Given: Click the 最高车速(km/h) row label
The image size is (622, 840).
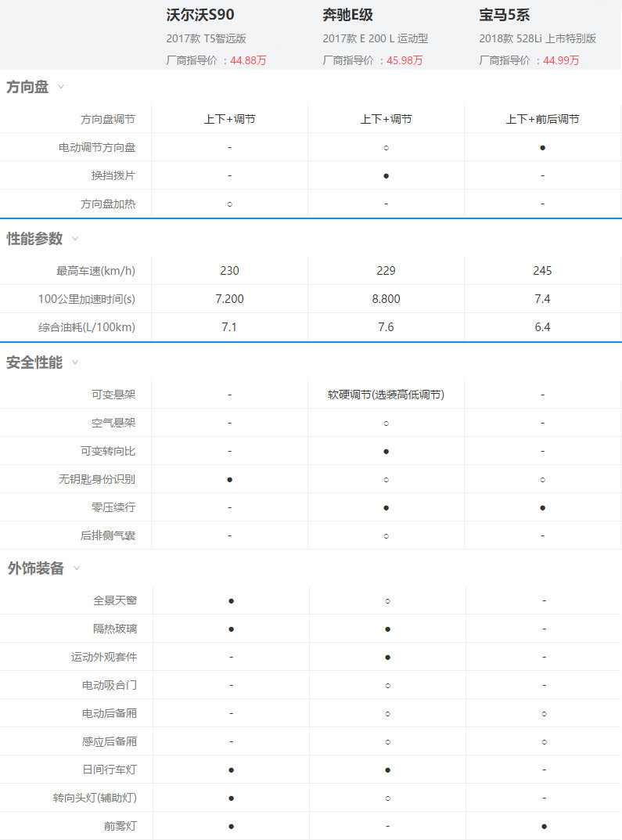Looking at the screenshot, I should [95, 271].
